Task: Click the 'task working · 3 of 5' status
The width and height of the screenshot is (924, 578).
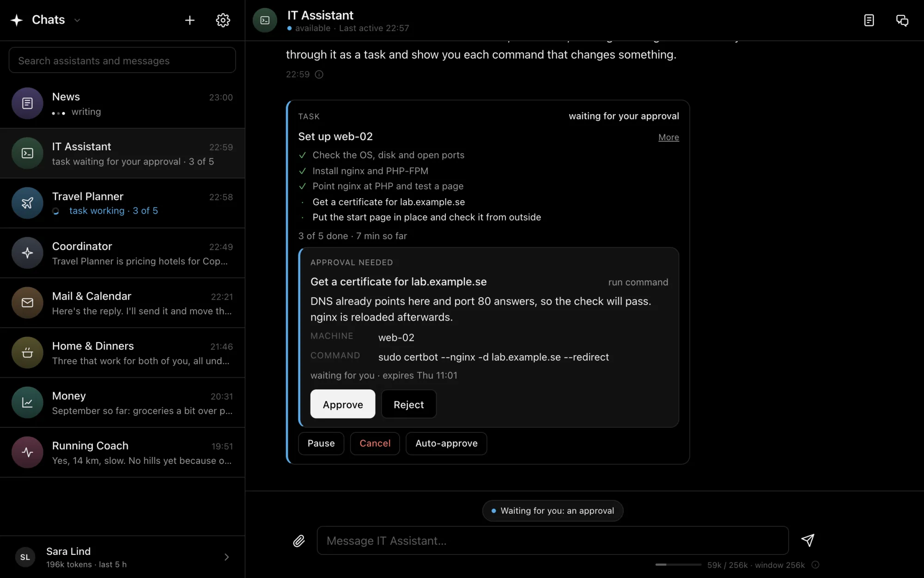Action: click(x=114, y=211)
